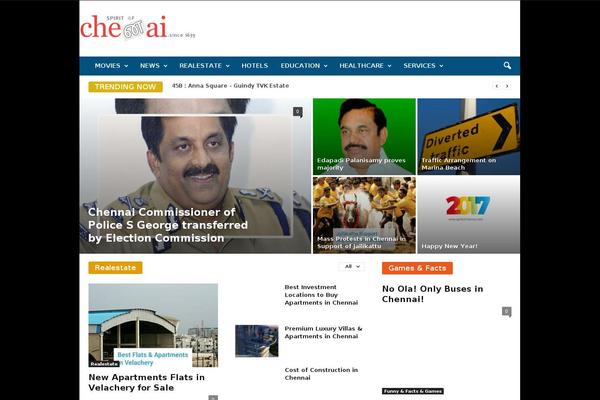Open the Realestate navigation item
The height and width of the screenshot is (400, 600).
point(201,66)
